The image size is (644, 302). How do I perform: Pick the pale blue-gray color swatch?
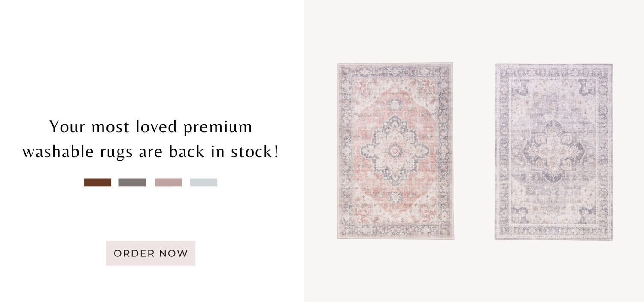coord(204,183)
